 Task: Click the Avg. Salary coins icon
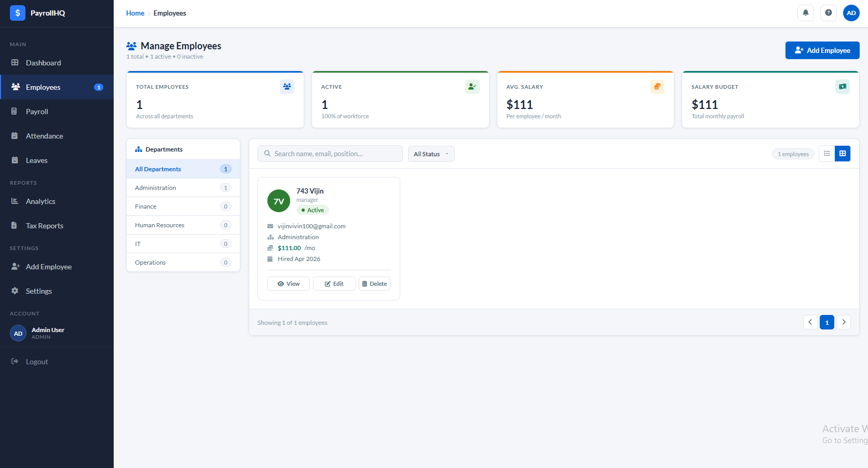coord(657,87)
